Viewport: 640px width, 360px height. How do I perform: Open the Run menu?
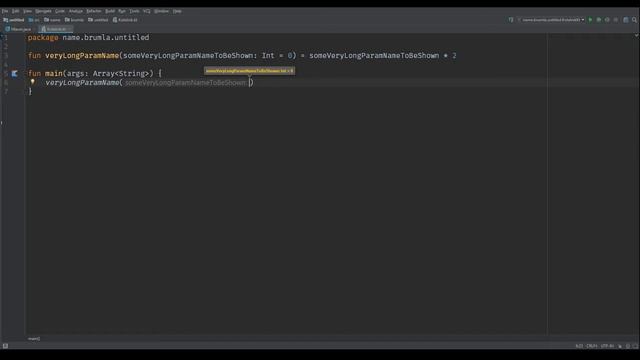point(122,11)
